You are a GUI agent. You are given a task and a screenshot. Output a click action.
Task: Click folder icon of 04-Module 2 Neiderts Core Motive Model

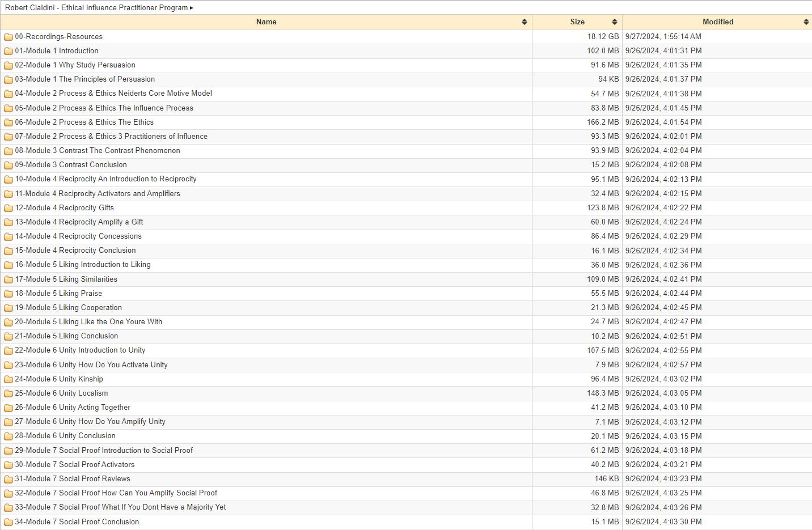click(9, 94)
